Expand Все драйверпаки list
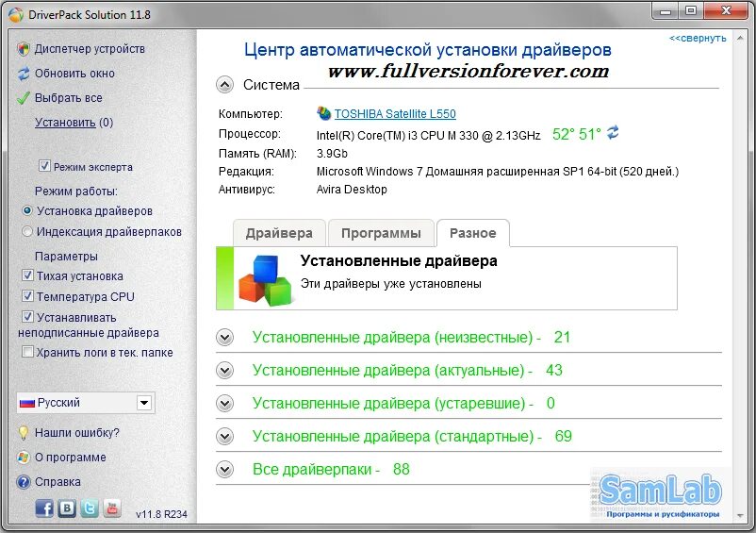 (x=224, y=470)
